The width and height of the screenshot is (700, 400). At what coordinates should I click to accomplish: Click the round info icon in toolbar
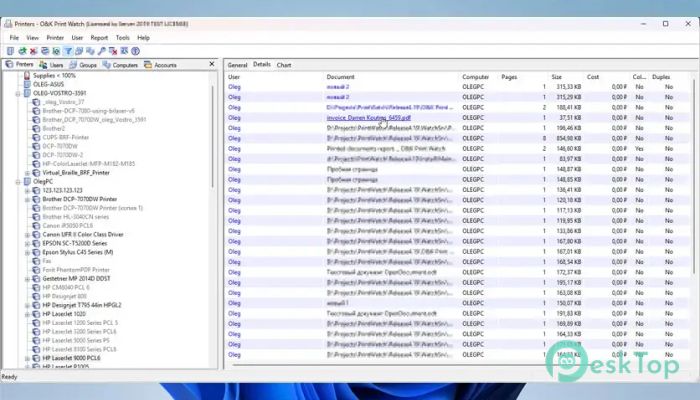(136, 51)
